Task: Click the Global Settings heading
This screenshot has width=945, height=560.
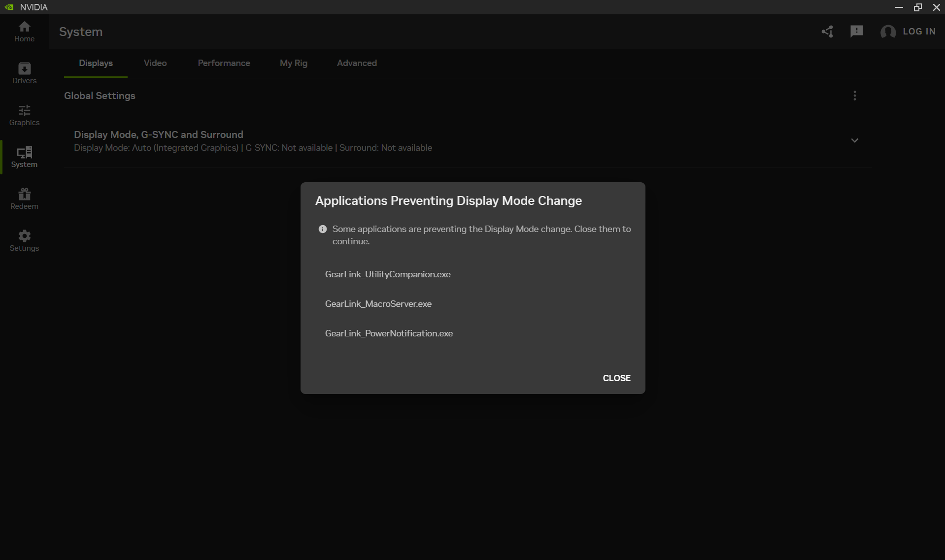Action: [100, 96]
